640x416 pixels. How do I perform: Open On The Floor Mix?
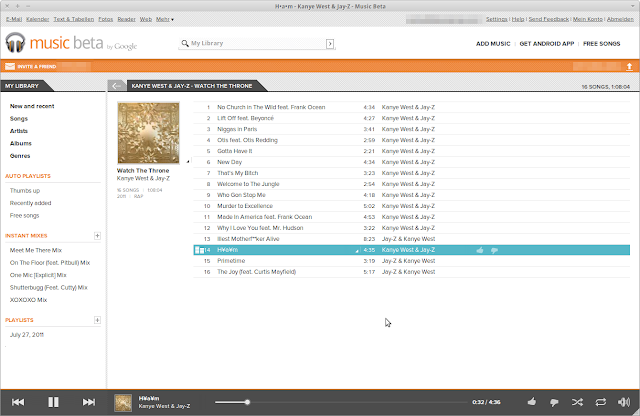coord(50,263)
